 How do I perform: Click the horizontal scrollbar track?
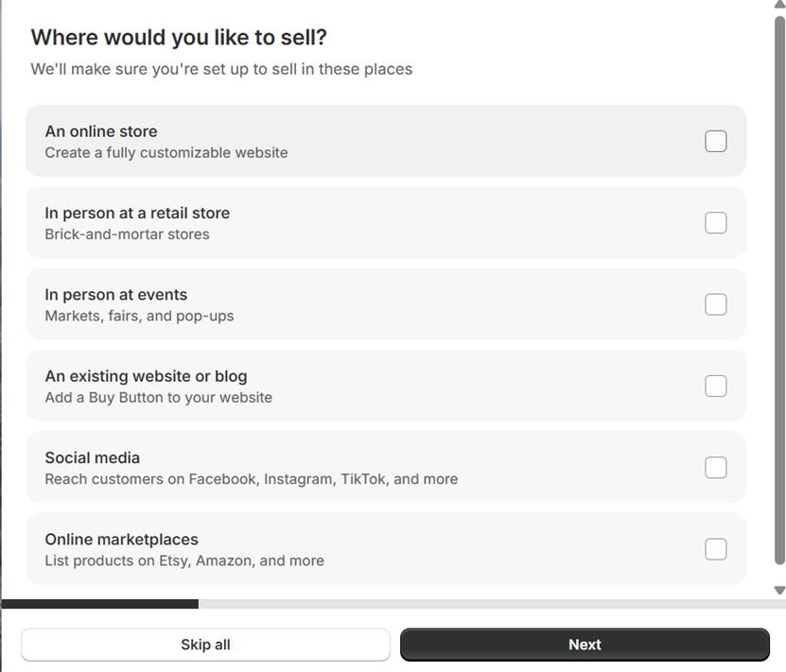pyautogui.click(x=473, y=602)
